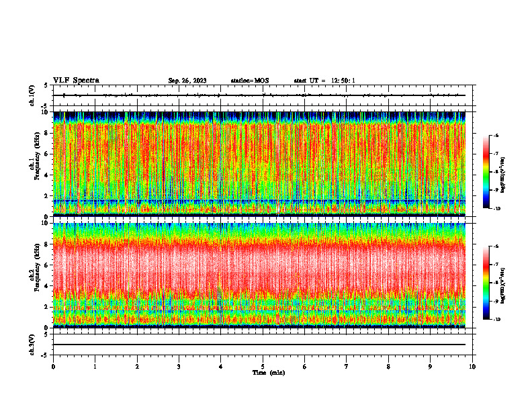The width and height of the screenshot is (532, 411).
Task: Click the ch.2 frequency tick label "4"
Action: point(47,286)
